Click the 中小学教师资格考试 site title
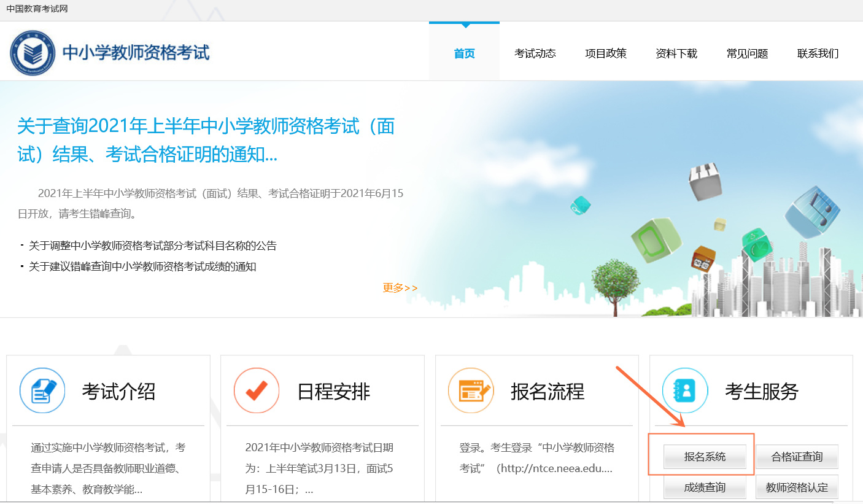Screen dimensions: 863x504 tap(136, 53)
